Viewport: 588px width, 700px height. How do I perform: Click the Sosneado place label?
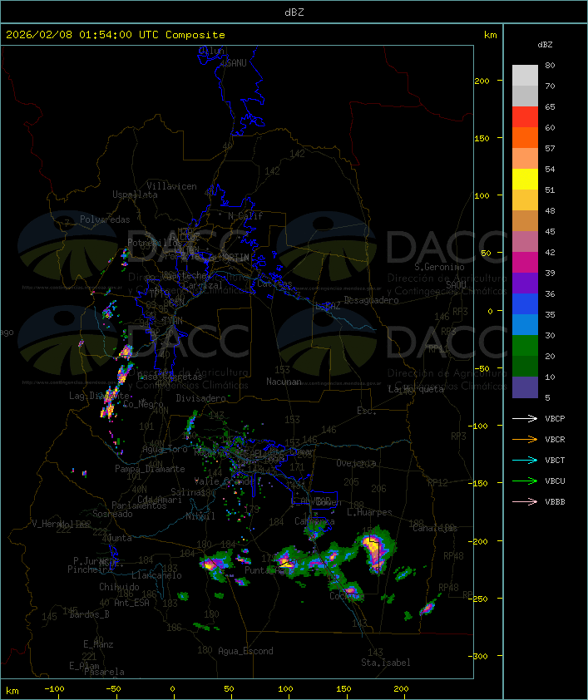coord(112,514)
